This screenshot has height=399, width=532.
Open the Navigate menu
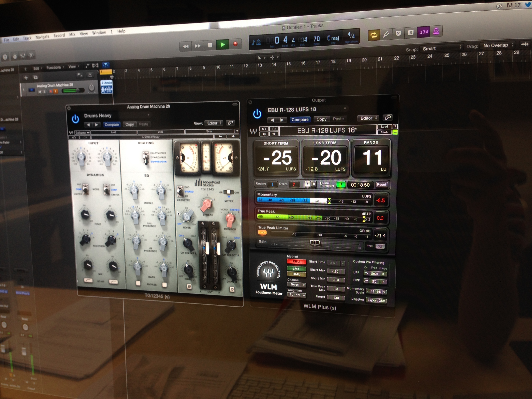point(42,37)
